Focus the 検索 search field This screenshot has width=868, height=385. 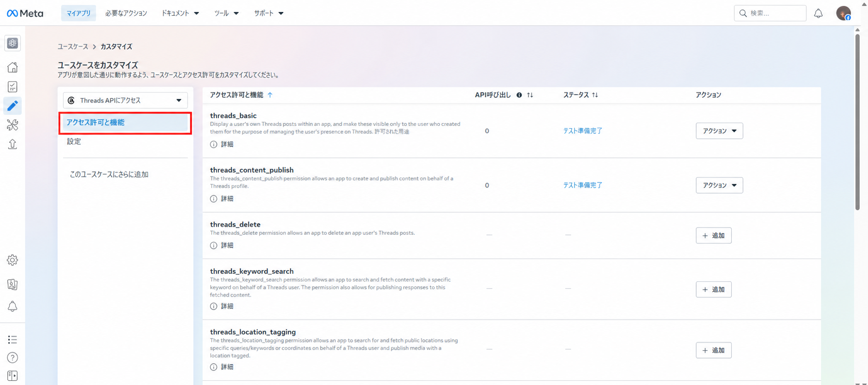[x=770, y=13]
